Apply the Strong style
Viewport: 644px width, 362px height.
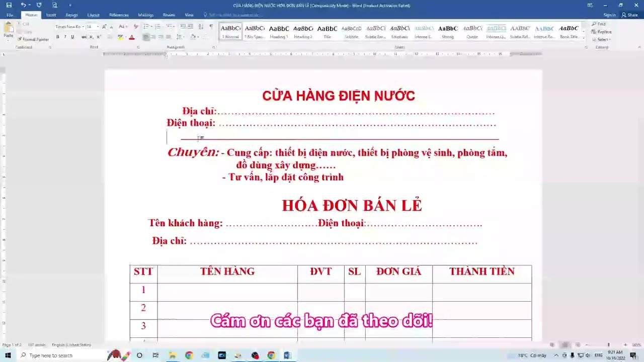(448, 31)
